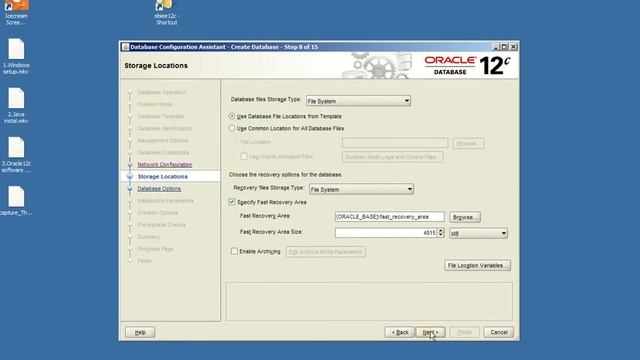Click the Progress Page step
Image resolution: width=640 pixels, height=360 pixels.
155,249
